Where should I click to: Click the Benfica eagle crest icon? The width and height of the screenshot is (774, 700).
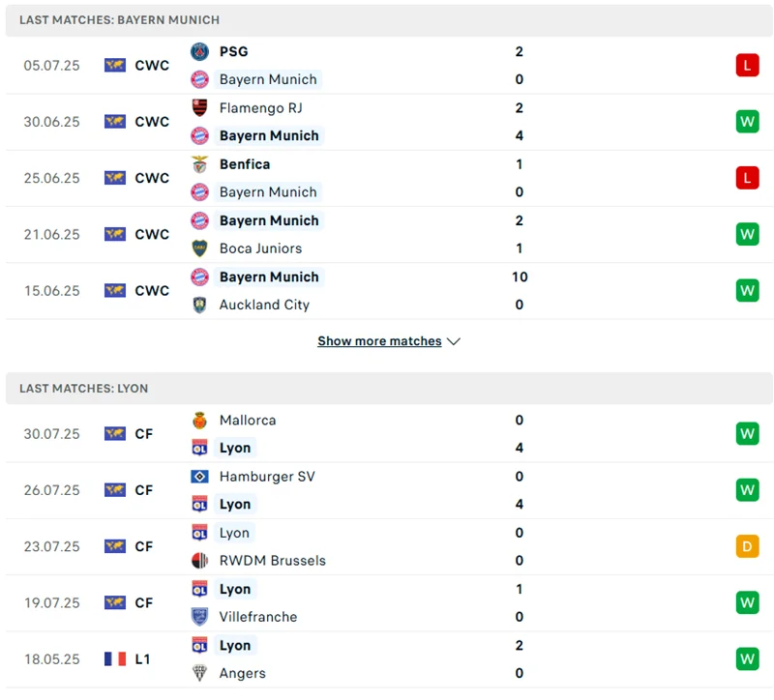coord(199,164)
